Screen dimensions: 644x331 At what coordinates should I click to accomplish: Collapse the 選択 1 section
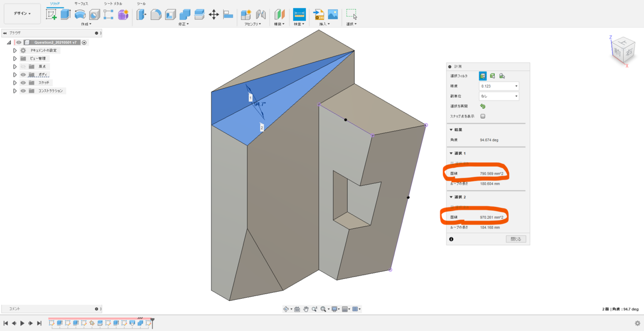pyautogui.click(x=451, y=154)
